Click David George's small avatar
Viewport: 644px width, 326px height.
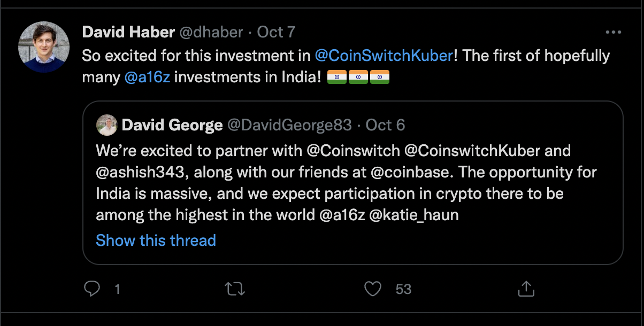coord(106,126)
